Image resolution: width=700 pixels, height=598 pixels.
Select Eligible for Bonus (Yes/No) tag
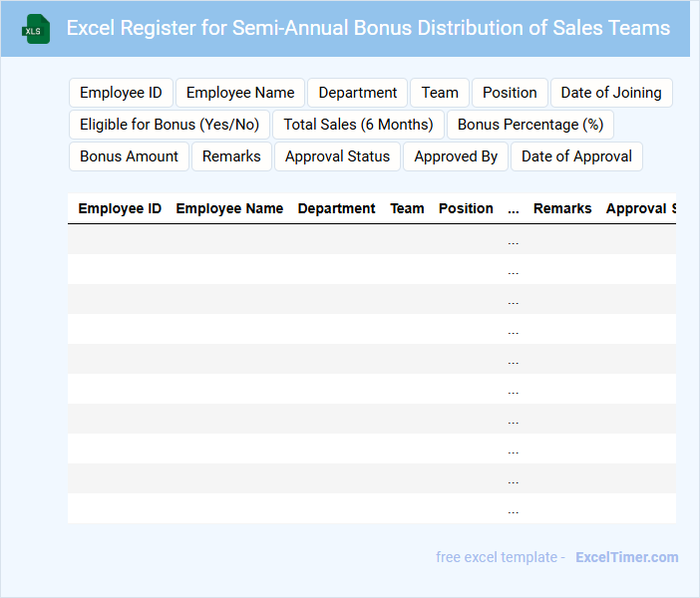pyautogui.click(x=170, y=125)
